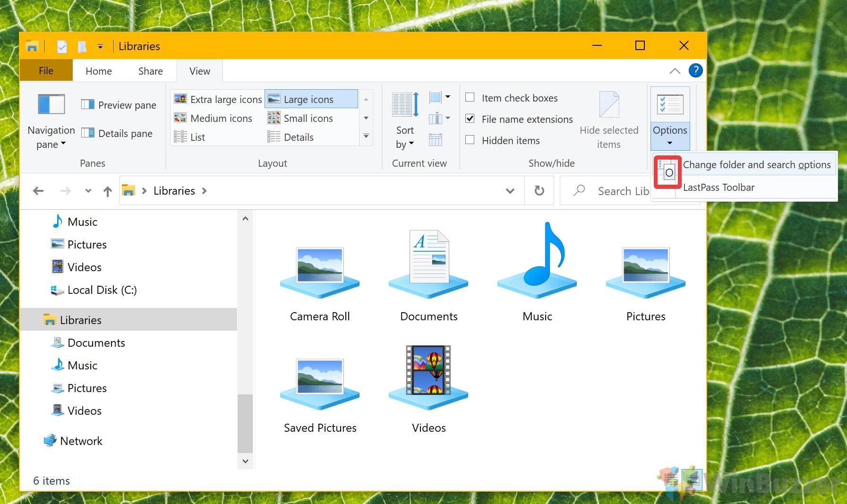Viewport: 847px width, 504px height.
Task: Select Network in the navigation tree
Action: [x=81, y=441]
